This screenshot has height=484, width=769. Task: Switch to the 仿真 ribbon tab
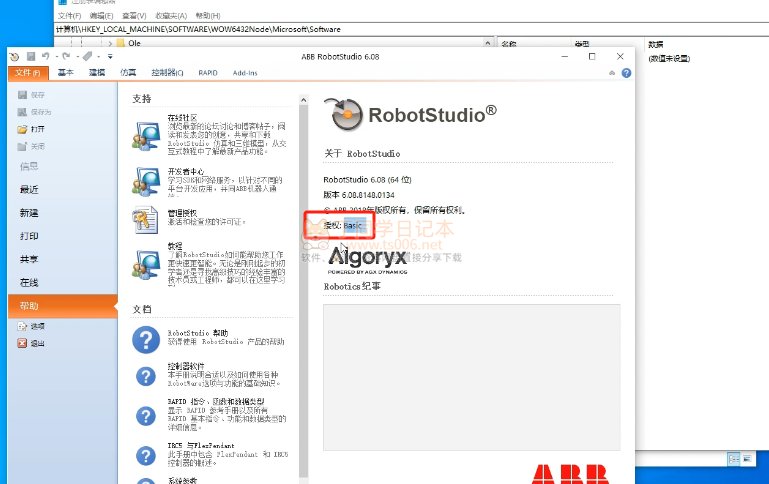point(128,73)
